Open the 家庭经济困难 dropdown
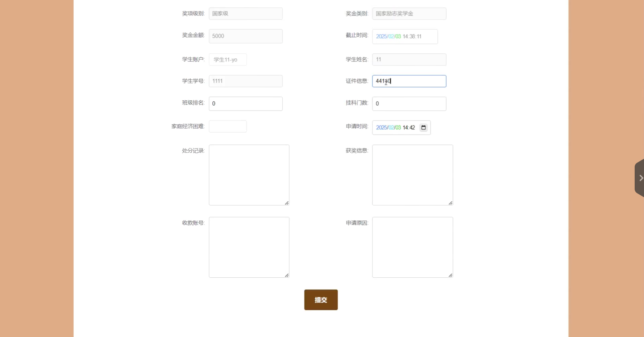Viewport: 644px width, 337px height. (x=228, y=126)
